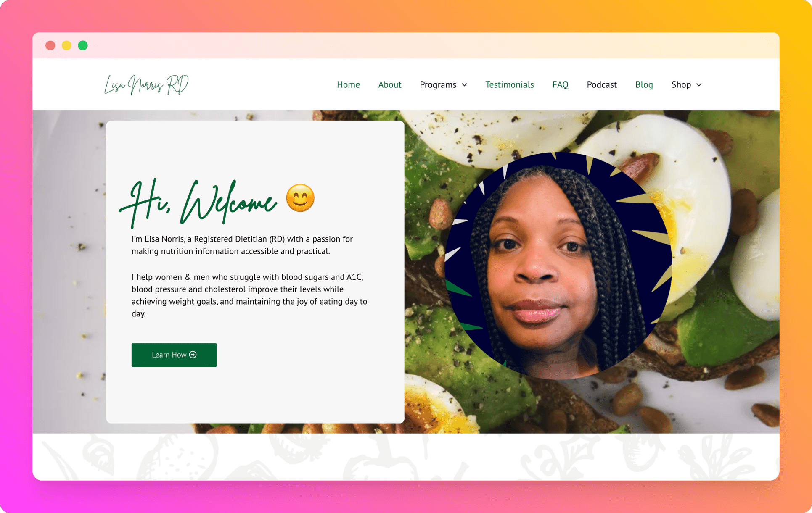The width and height of the screenshot is (812, 513).
Task: View the Testimonials page
Action: coord(509,84)
